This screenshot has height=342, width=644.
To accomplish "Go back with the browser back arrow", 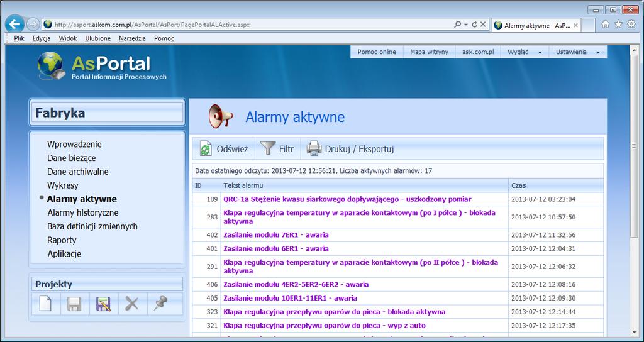I will pos(15,25).
